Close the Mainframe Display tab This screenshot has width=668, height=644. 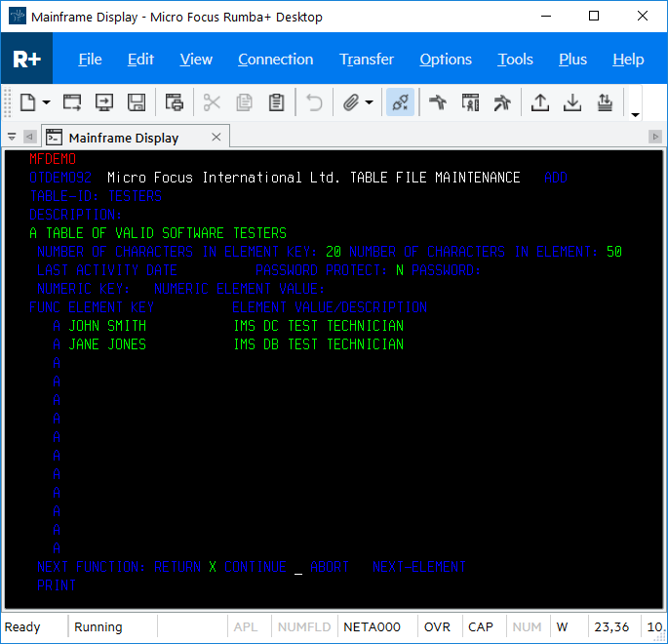coord(216,138)
